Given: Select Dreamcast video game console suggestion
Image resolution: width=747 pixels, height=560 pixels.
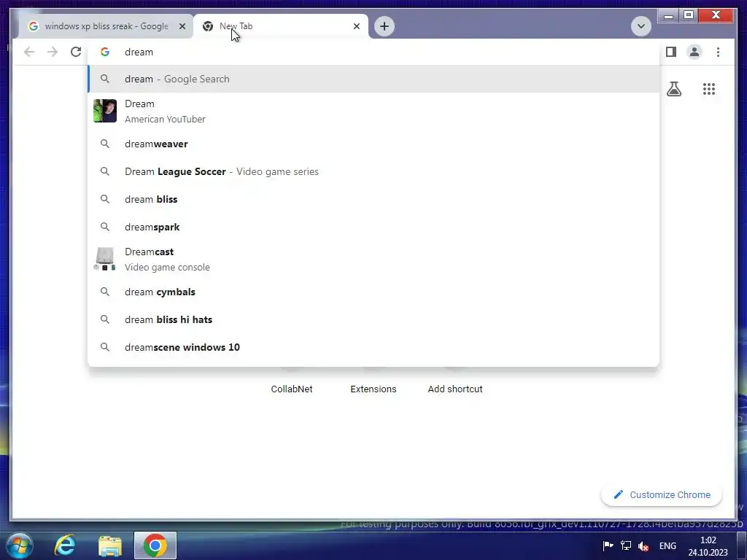Looking at the screenshot, I should point(373,259).
